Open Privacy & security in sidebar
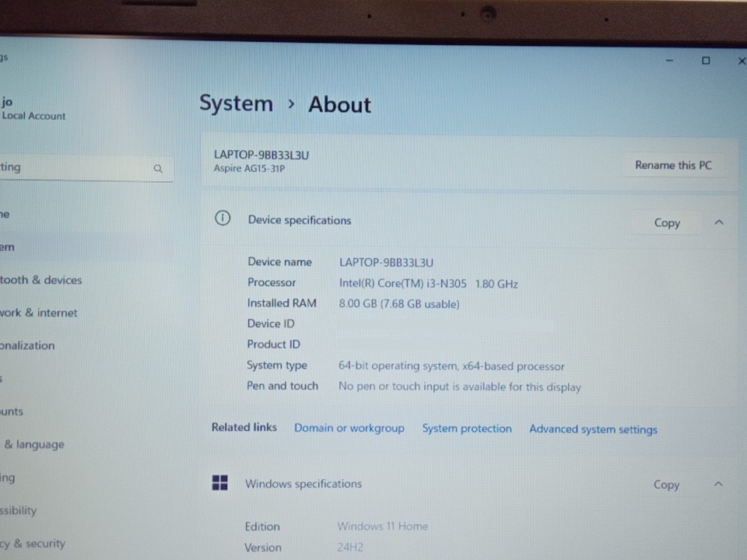This screenshot has width=747, height=560. (33, 544)
